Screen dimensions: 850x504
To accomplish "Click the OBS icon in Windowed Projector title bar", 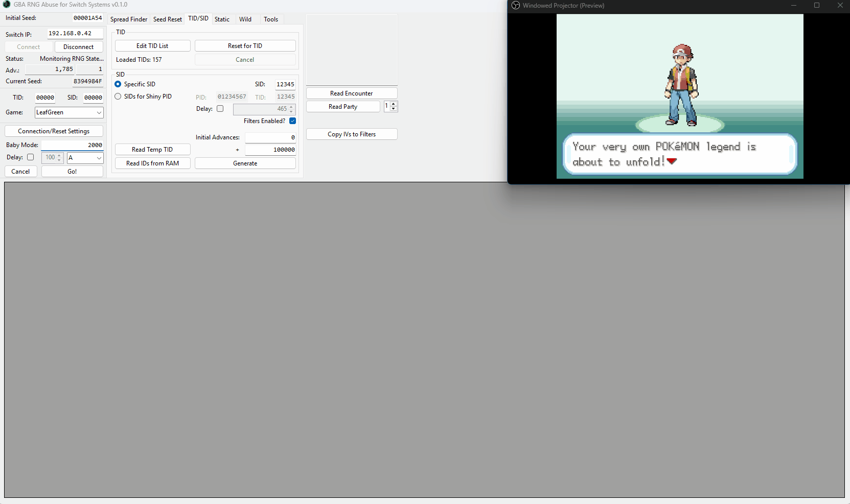I will 516,6.
